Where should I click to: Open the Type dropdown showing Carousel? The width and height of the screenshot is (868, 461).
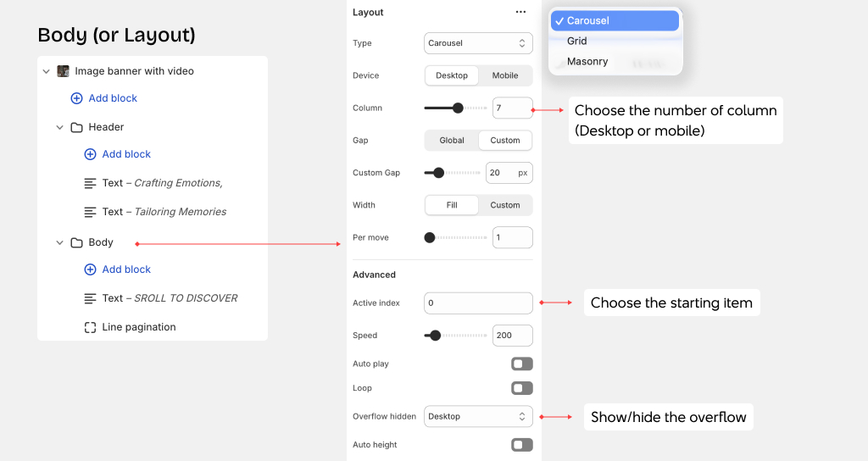click(478, 43)
